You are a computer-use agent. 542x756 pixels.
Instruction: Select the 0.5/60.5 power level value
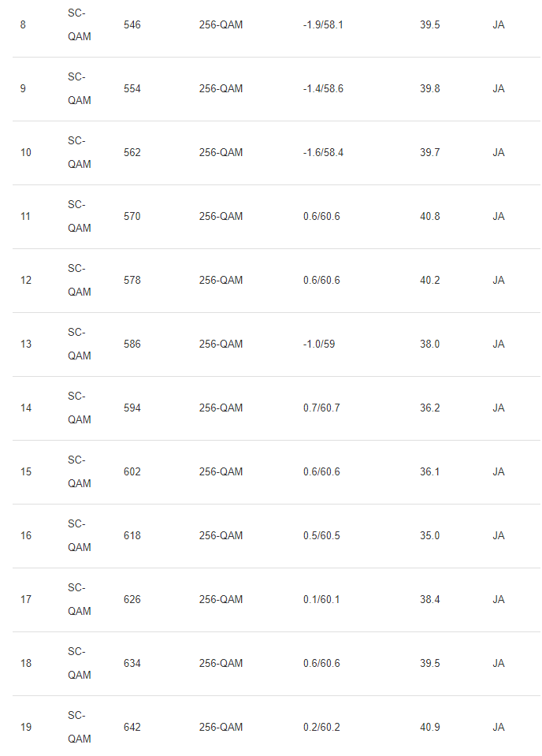point(321,536)
